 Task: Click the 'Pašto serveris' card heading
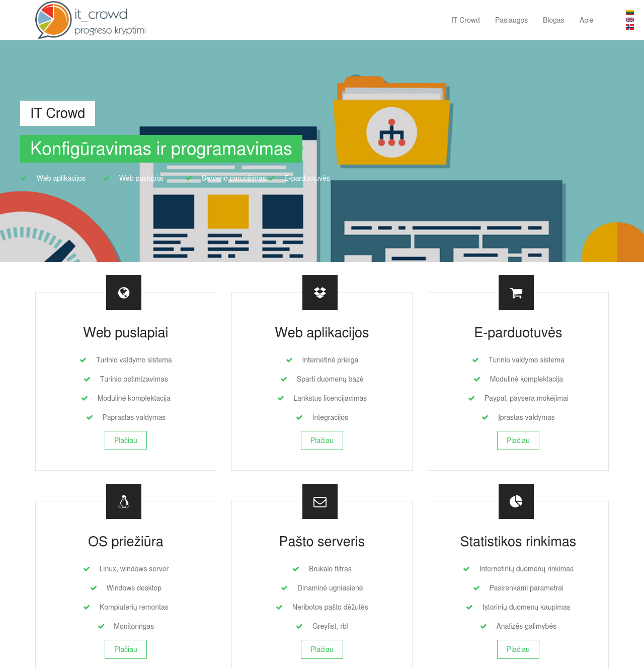(x=322, y=542)
